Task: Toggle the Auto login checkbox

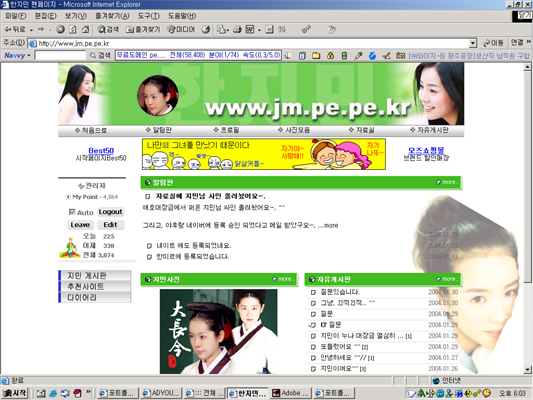Action: pos(72,212)
